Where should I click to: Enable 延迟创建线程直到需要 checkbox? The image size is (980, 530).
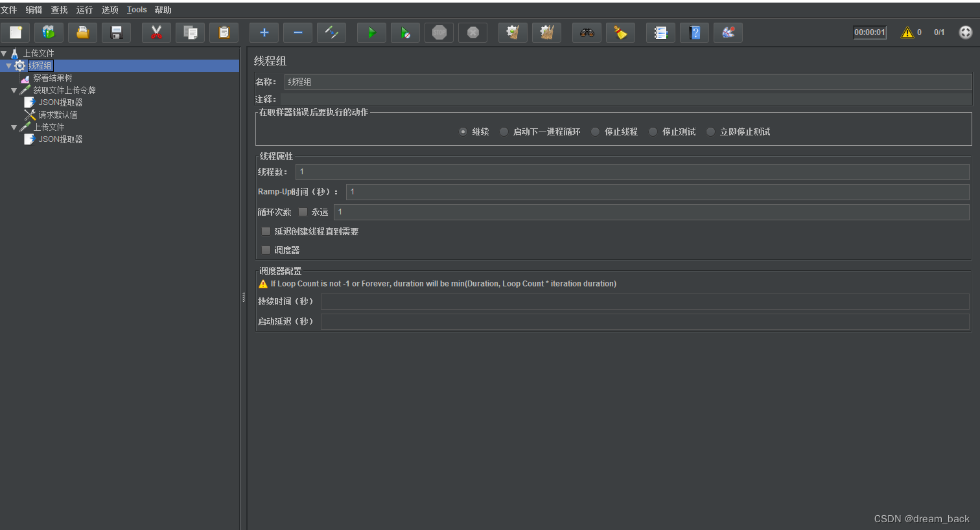(266, 231)
